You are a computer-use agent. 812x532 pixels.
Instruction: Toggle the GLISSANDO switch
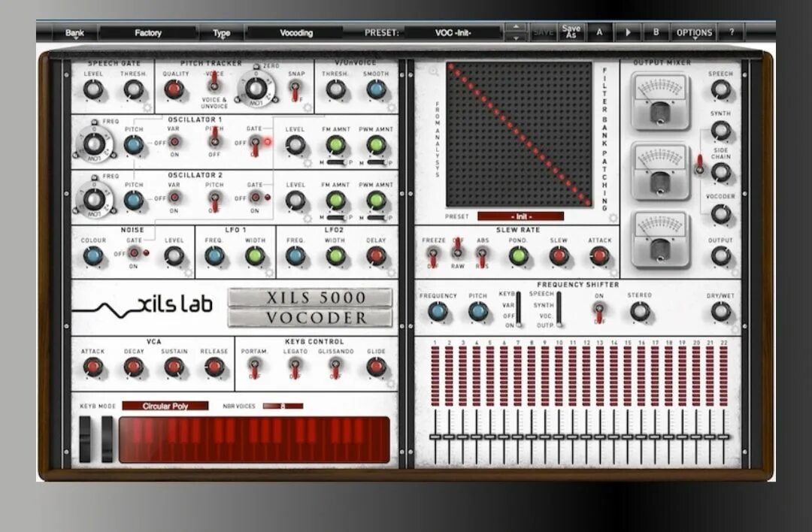[335, 368]
